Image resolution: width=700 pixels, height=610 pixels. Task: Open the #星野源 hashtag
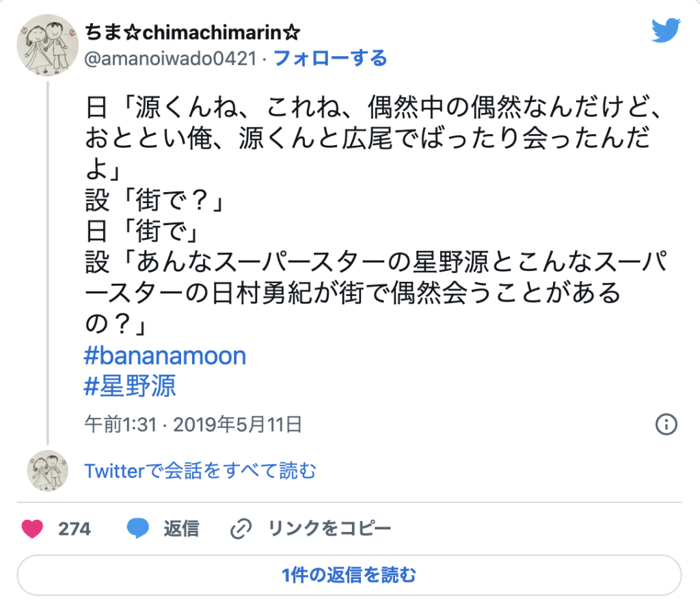click(130, 386)
